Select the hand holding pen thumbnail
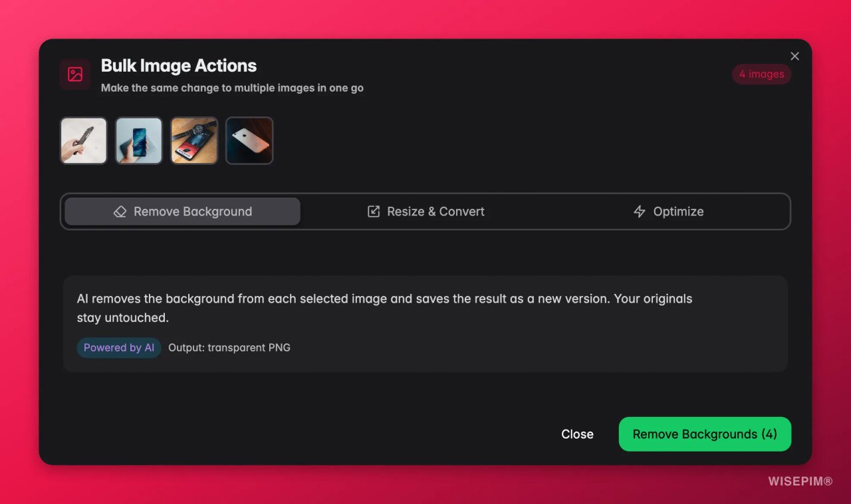The width and height of the screenshot is (851, 504). (84, 140)
